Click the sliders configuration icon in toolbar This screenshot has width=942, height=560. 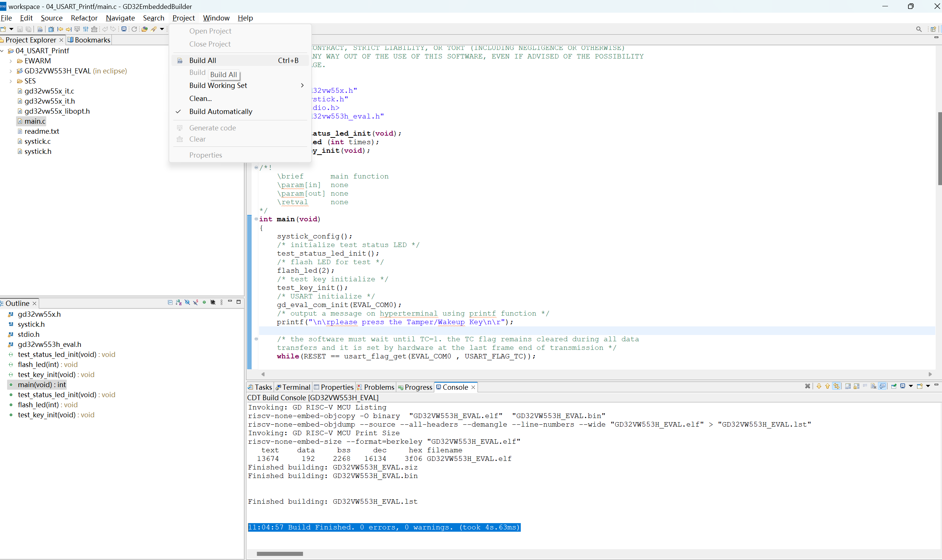86,29
